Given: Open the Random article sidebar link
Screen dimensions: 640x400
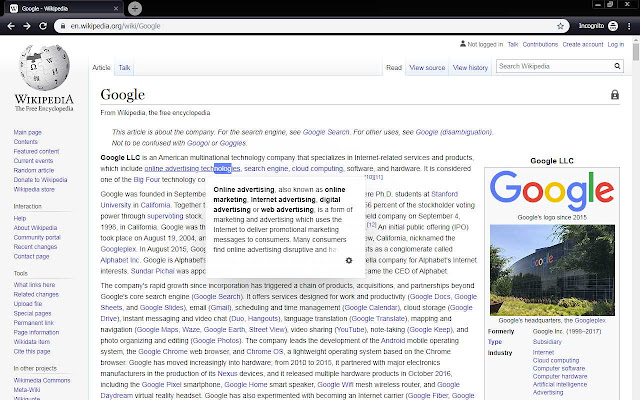Looking at the screenshot, I should pyautogui.click(x=33, y=170).
